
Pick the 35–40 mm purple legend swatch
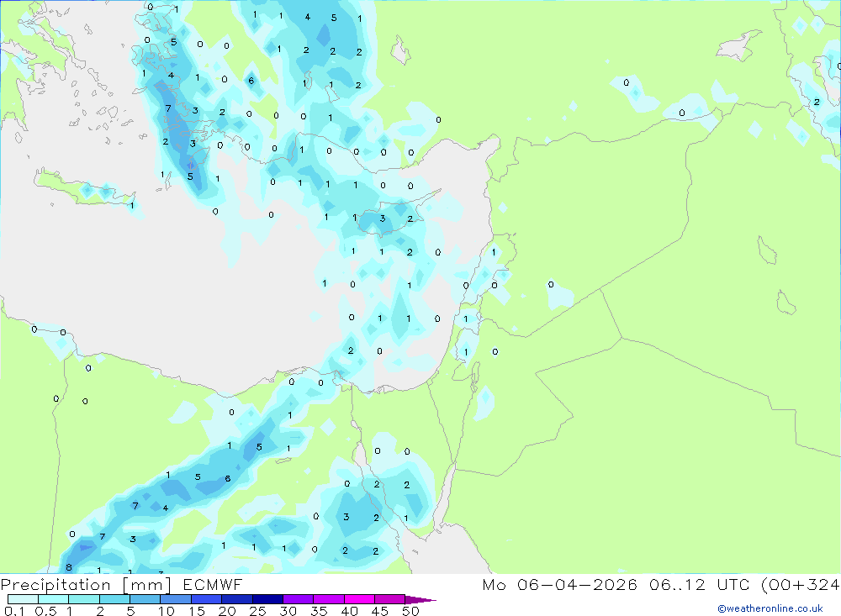click(329, 599)
